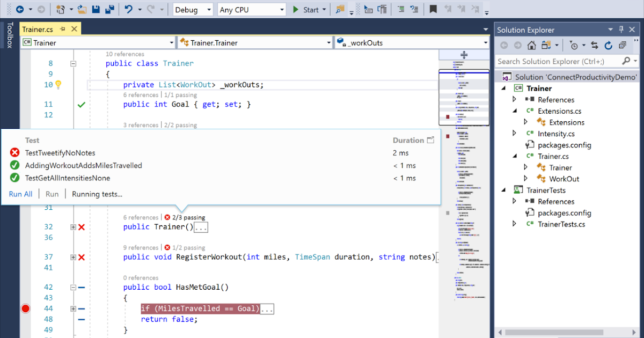
Task: Click the 1/2 passing CodeLens indicator
Action: click(185, 247)
